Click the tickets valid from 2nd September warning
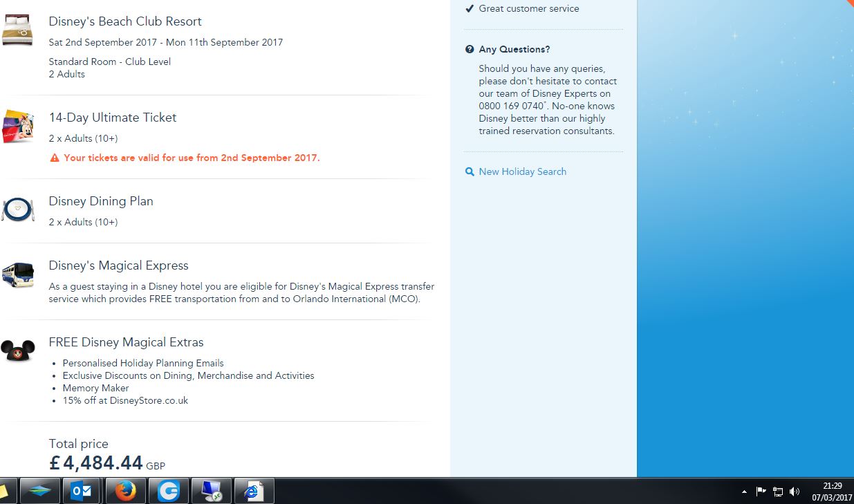The width and height of the screenshot is (854, 504). (192, 158)
